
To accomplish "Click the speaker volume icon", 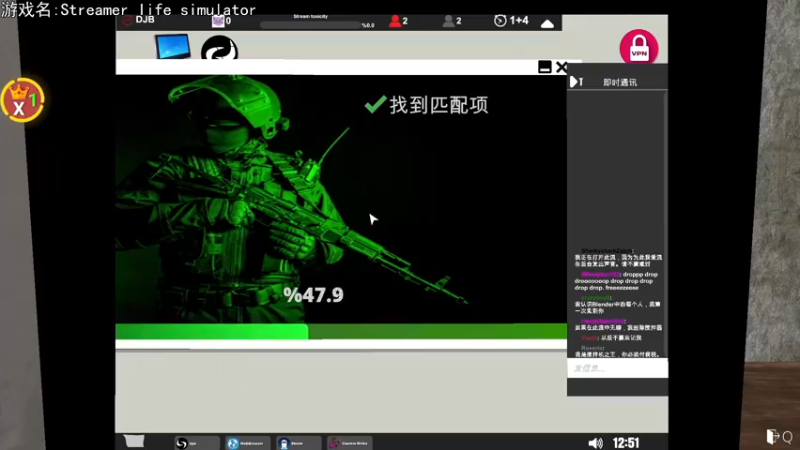I will point(595,443).
